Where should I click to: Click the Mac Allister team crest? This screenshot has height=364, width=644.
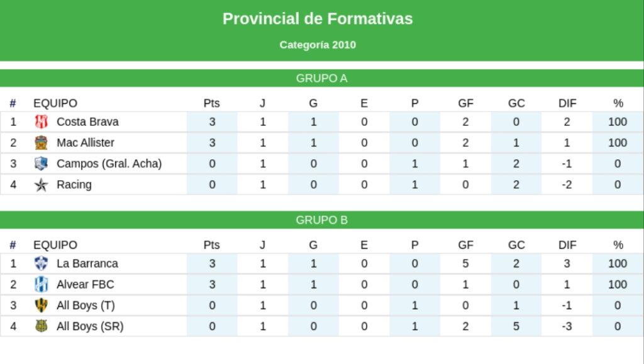point(41,143)
